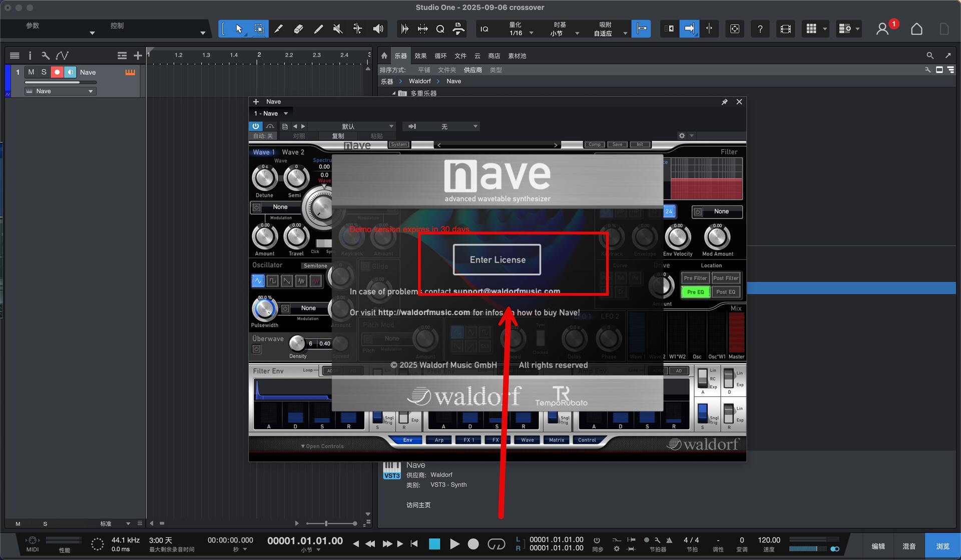Screen dimensions: 961x560
Task: Open the System button in Nave
Action: point(398,144)
